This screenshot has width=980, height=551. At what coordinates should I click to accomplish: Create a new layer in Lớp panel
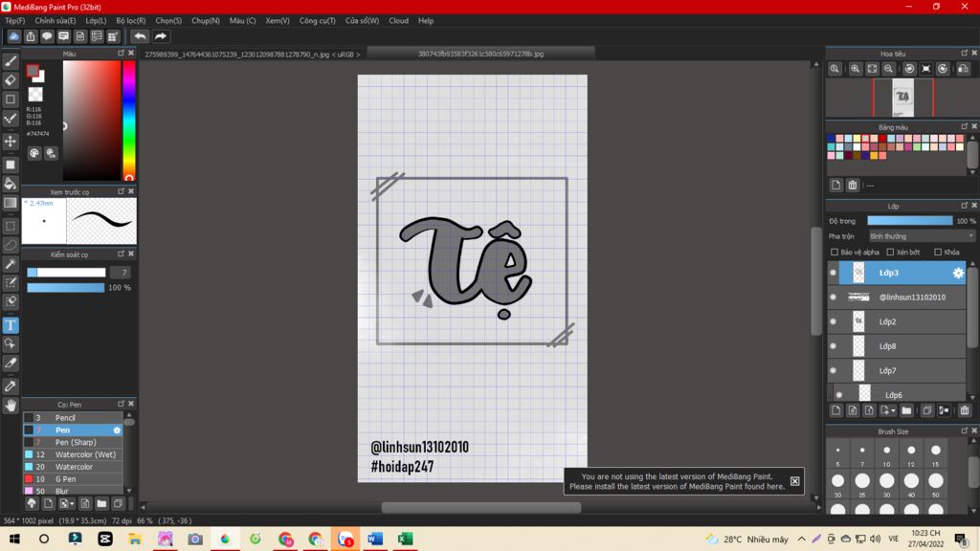point(836,410)
